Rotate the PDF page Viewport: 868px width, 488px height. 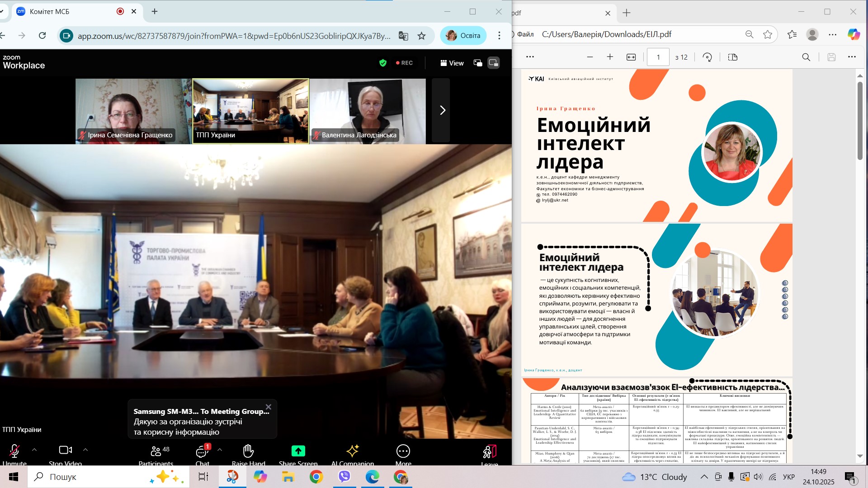click(708, 57)
